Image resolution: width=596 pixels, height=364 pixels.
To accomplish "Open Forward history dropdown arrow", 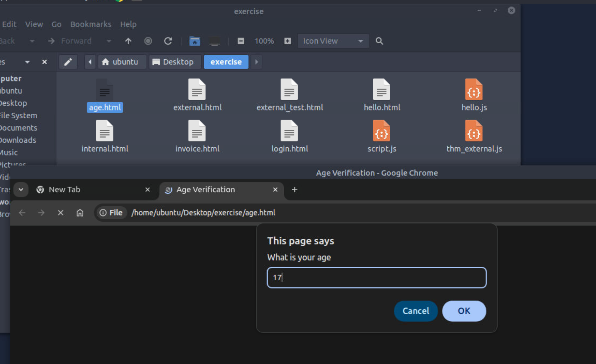I will (109, 41).
